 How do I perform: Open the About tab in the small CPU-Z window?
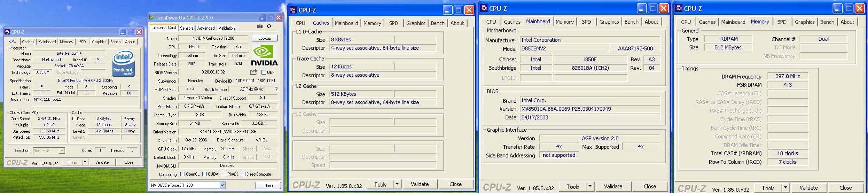130,42
